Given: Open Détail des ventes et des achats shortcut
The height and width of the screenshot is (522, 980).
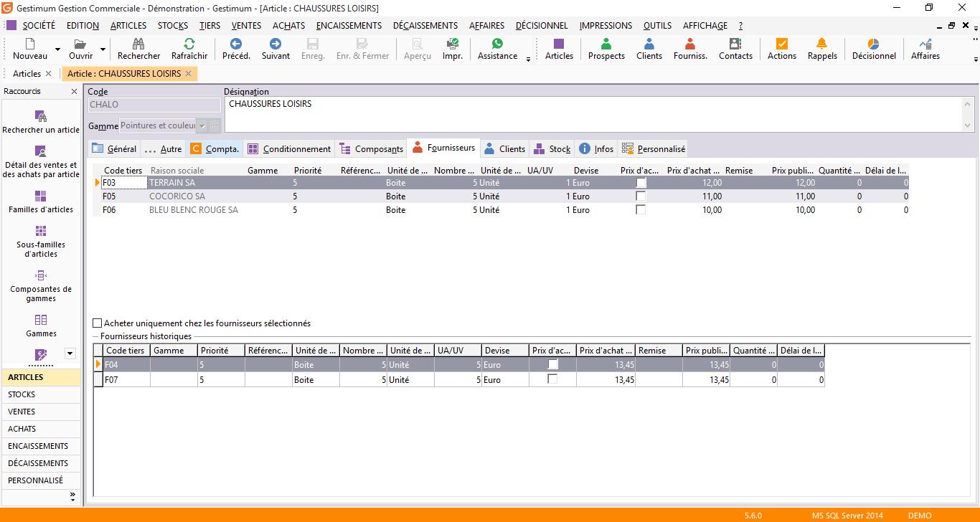Looking at the screenshot, I should point(41,162).
